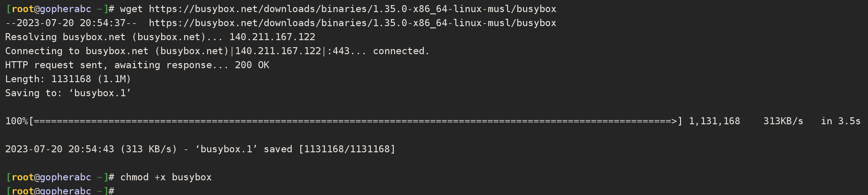Click the "chmod +x busybox" command text
868x195 pixels.
166,177
